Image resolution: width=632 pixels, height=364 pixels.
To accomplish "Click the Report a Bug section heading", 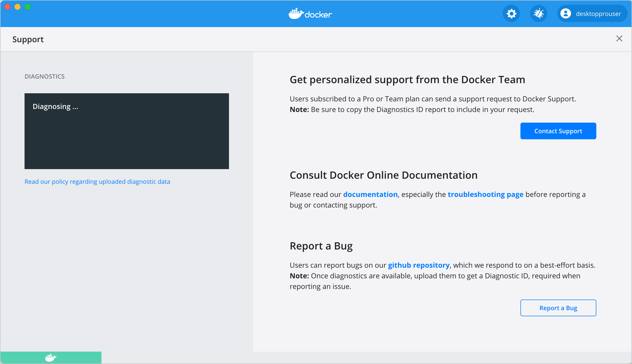I will [321, 246].
